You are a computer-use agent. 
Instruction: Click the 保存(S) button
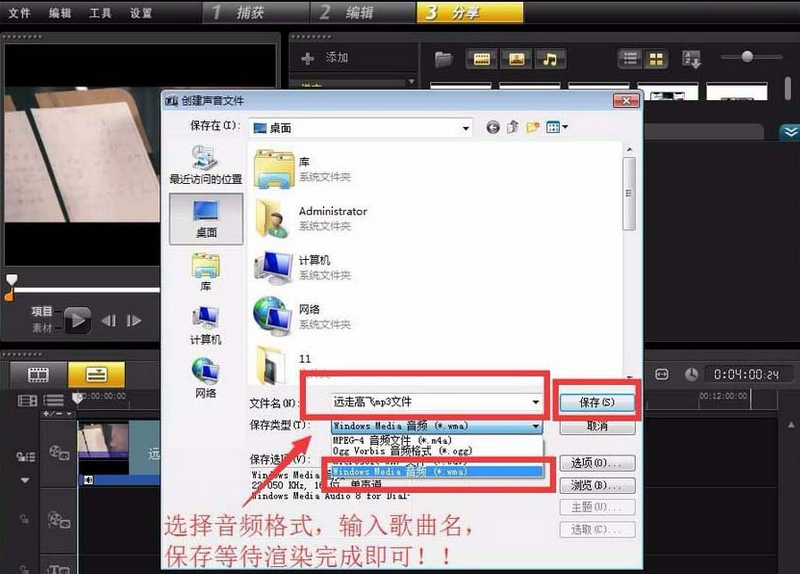[x=597, y=402]
